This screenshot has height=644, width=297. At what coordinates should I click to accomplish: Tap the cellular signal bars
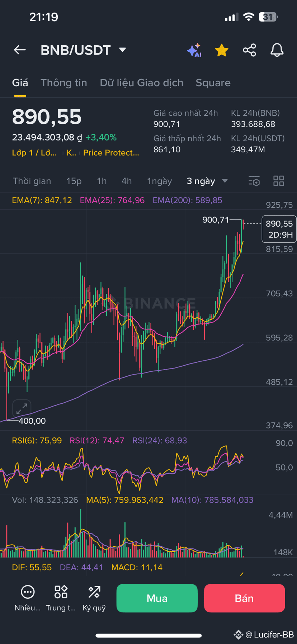coord(232,17)
